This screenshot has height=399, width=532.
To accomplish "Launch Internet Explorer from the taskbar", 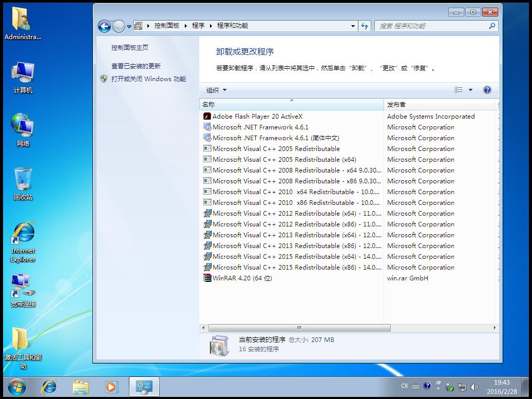I will 49,387.
